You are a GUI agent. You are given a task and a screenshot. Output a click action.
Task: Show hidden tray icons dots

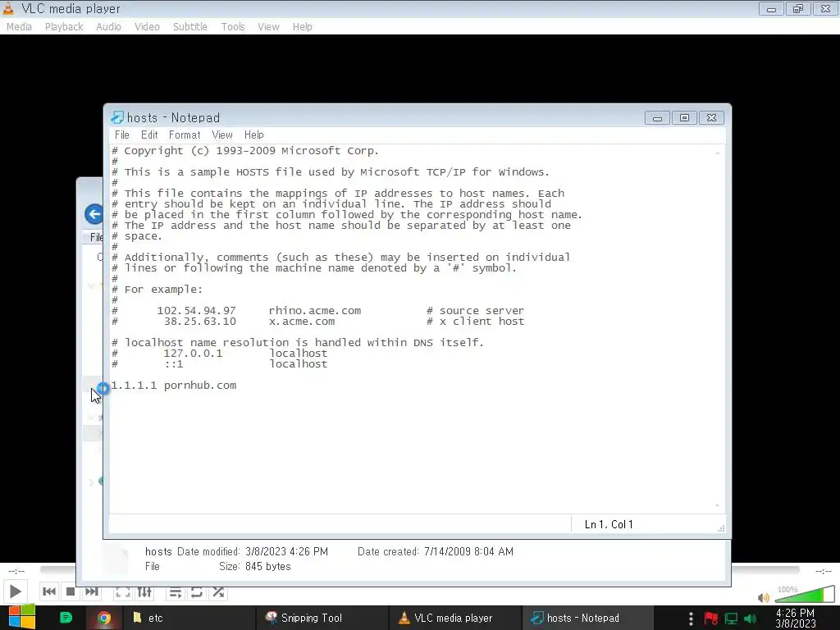[x=691, y=619]
